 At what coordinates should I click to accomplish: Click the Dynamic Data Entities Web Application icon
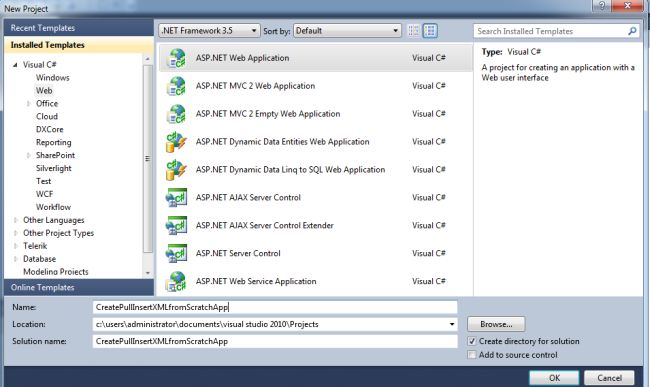(176, 142)
